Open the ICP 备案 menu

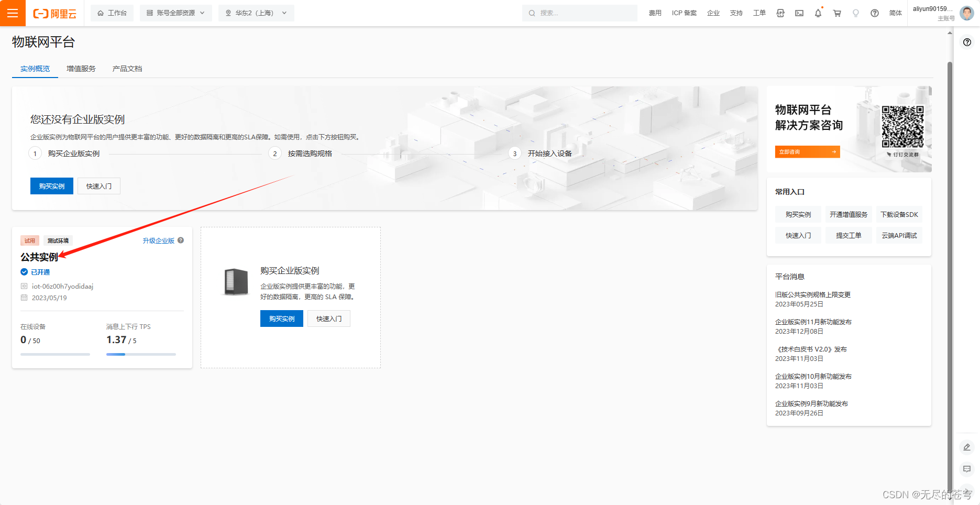click(684, 13)
